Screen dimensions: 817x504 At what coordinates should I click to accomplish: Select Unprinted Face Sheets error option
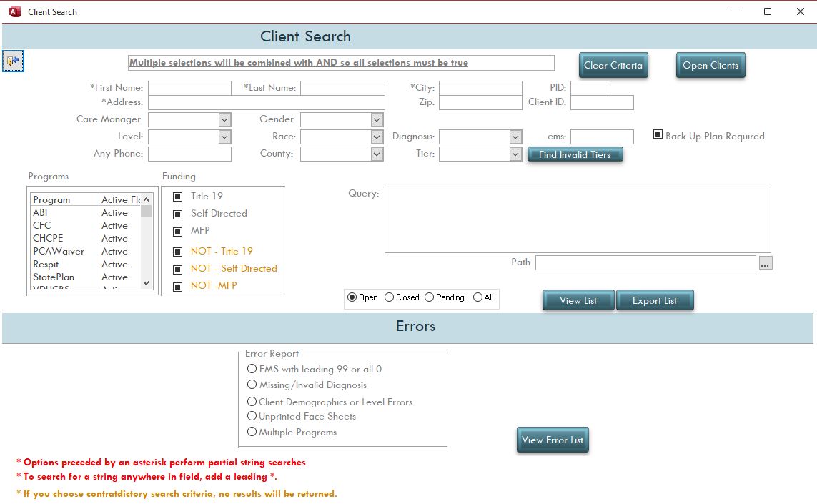252,416
